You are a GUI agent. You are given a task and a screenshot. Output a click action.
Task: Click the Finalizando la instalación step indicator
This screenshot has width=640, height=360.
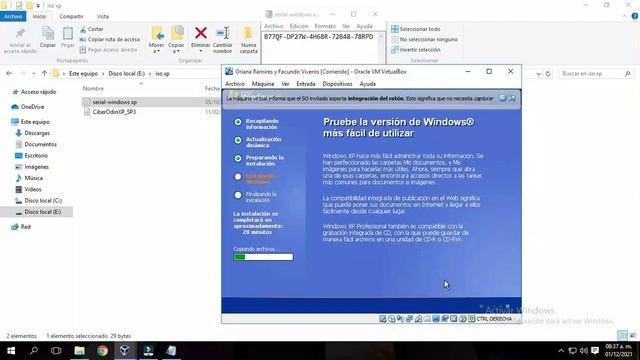[238, 195]
